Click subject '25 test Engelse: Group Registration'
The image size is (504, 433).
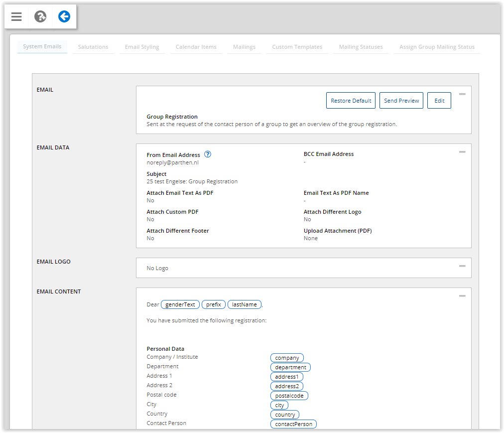click(192, 181)
